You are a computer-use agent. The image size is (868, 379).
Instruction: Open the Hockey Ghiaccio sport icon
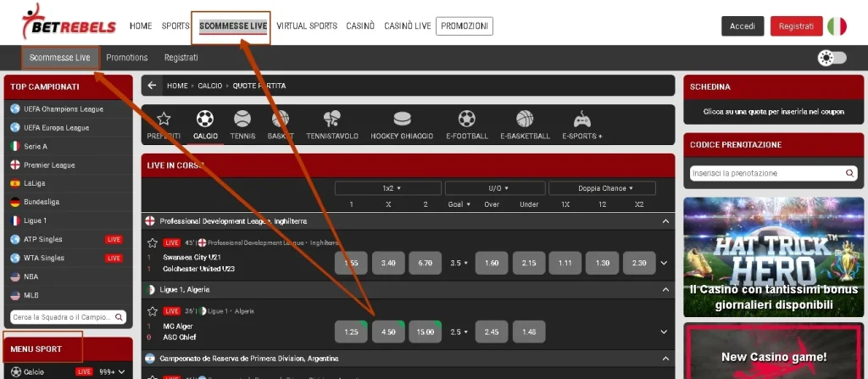(402, 119)
